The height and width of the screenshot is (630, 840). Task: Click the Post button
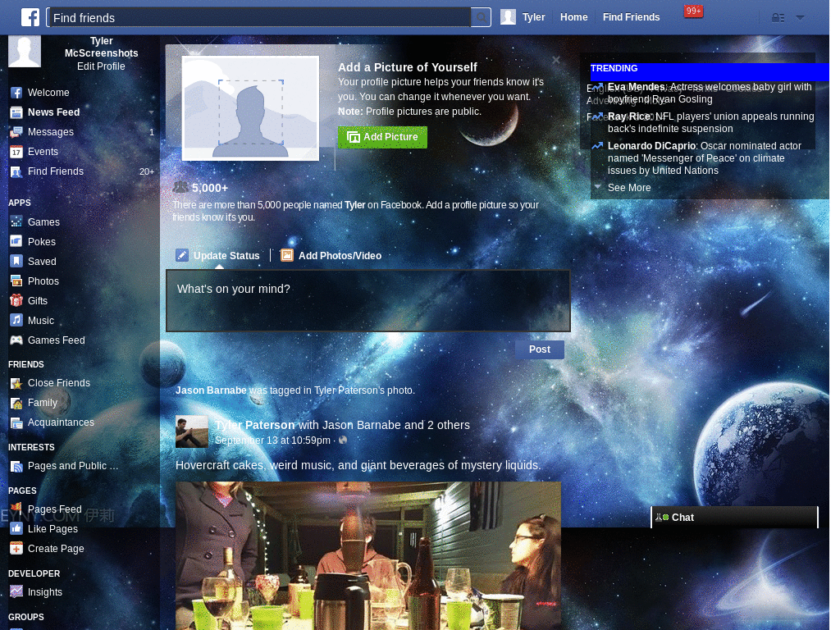[539, 349]
